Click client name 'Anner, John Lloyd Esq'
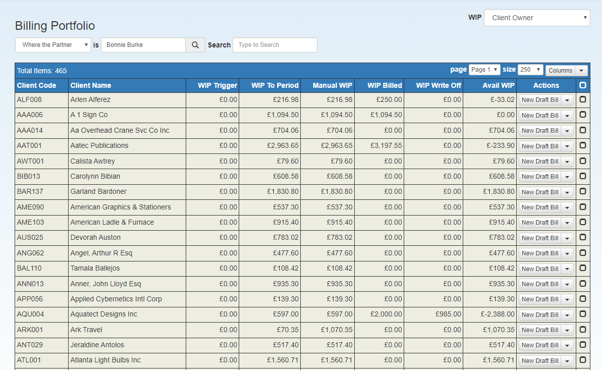Viewport: 602px width, 380px height. click(x=106, y=284)
